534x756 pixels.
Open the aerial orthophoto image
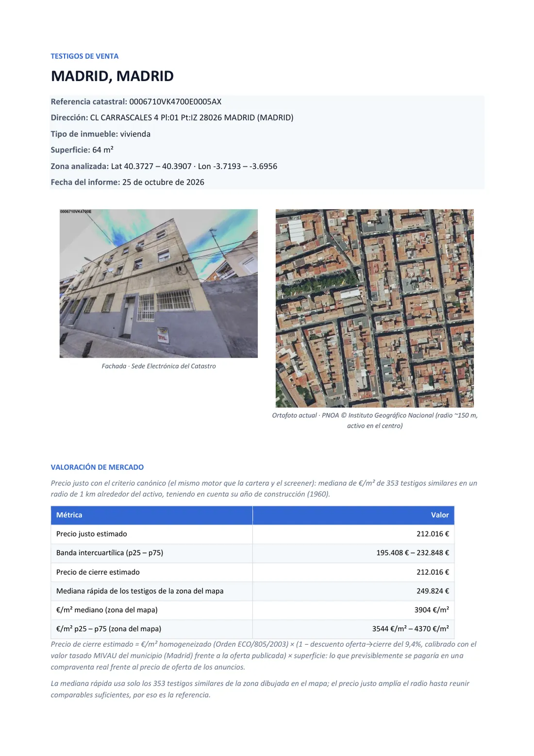pos(374,308)
